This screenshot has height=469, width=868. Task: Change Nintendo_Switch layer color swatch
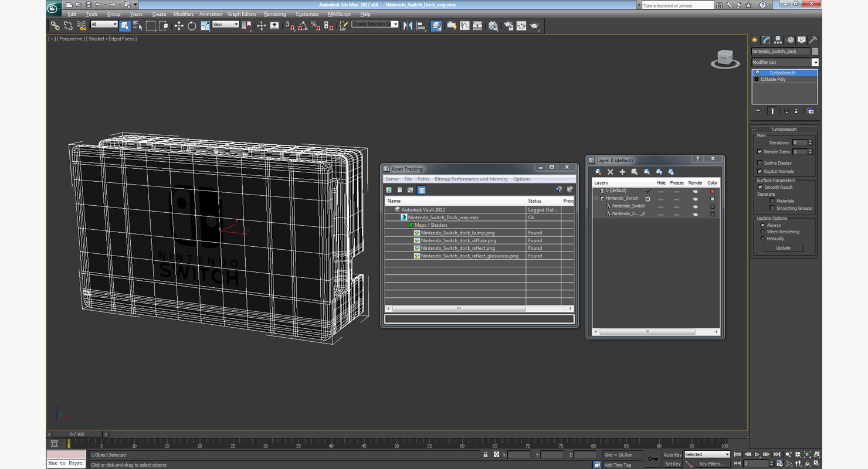pos(713,199)
